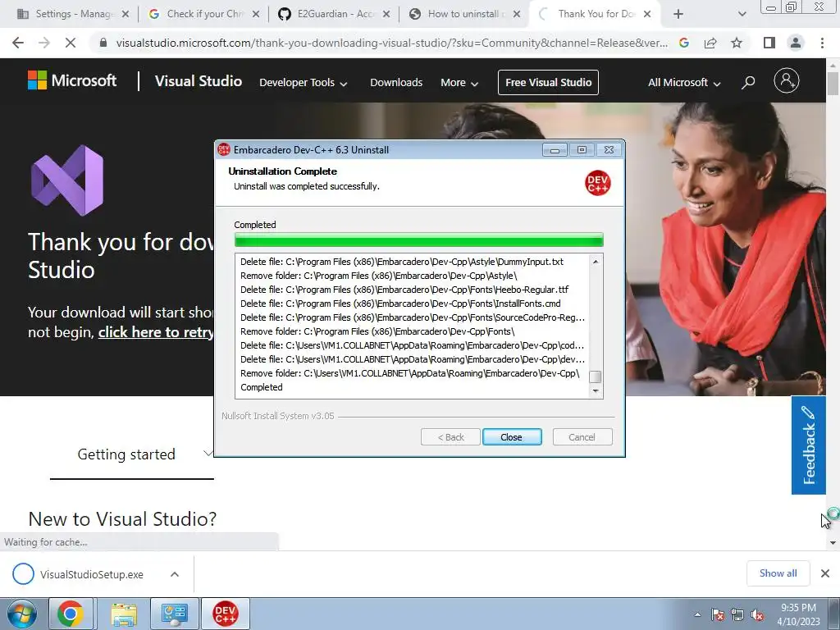Click muted volume icon in tray

757,614
